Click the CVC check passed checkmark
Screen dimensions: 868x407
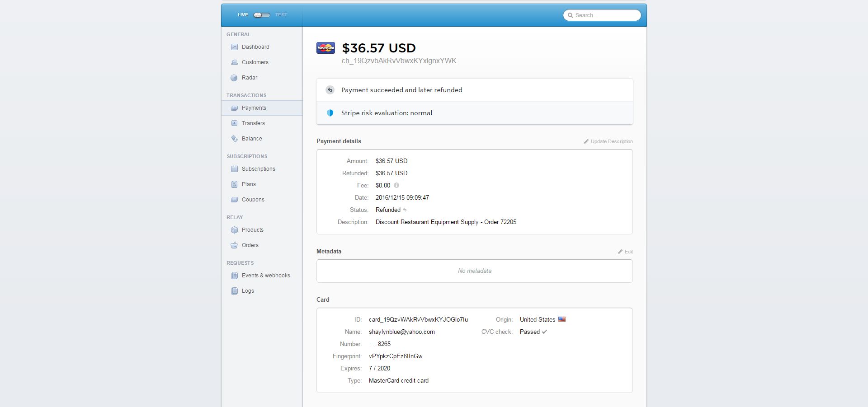(544, 332)
